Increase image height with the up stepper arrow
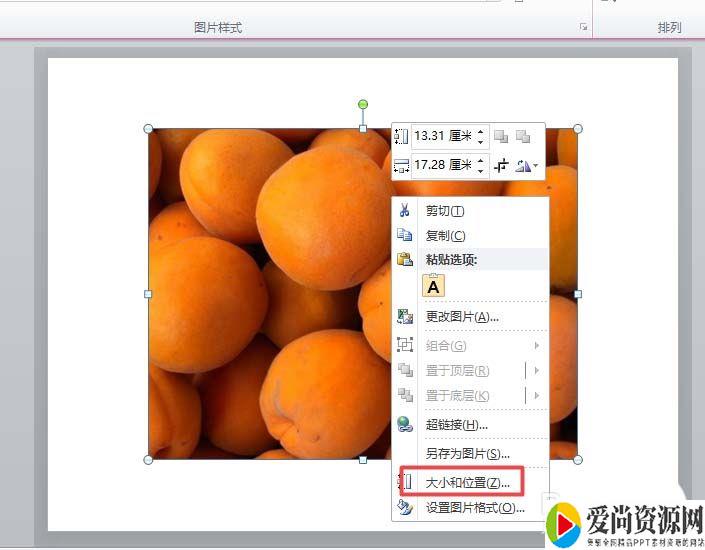The width and height of the screenshot is (705, 550). click(x=481, y=131)
